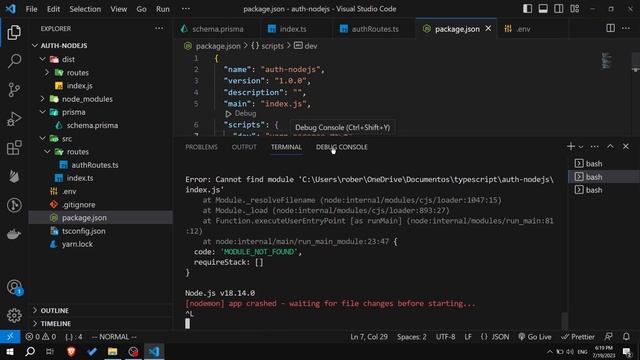Open Customize Layout icon
This screenshot has height=360, width=640.
(574, 9)
